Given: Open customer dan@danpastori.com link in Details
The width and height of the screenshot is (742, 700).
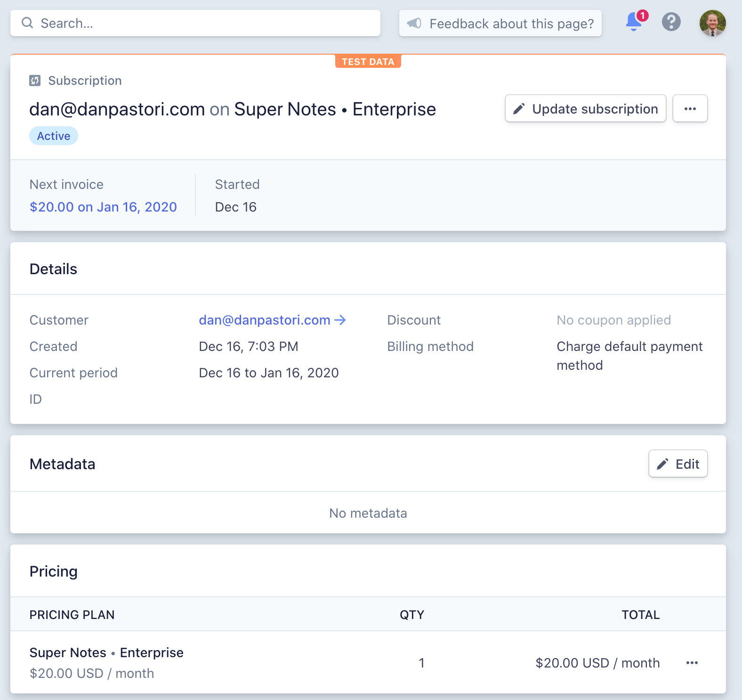Looking at the screenshot, I should coord(264,320).
